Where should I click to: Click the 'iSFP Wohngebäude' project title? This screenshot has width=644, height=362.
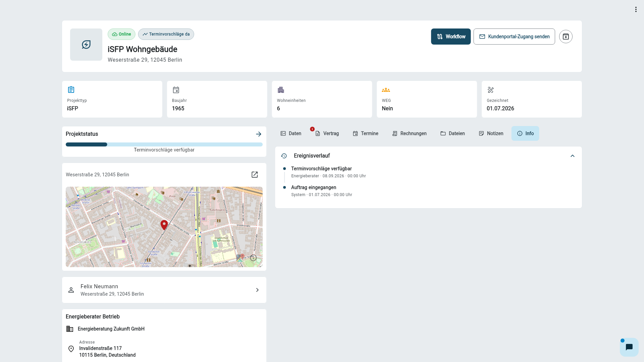(143, 49)
